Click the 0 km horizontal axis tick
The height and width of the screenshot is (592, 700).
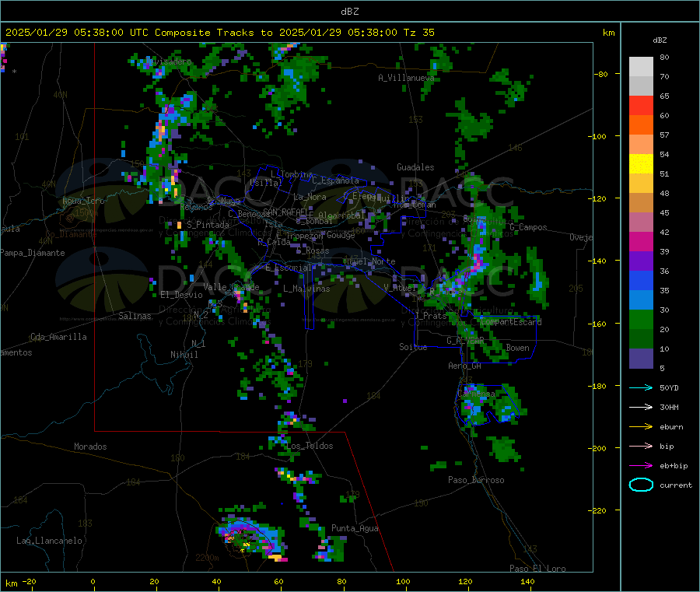point(93,581)
